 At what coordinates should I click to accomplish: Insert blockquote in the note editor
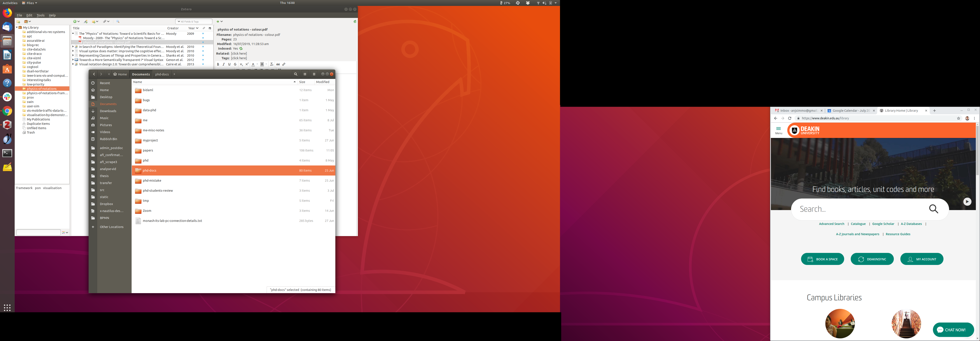(x=278, y=65)
